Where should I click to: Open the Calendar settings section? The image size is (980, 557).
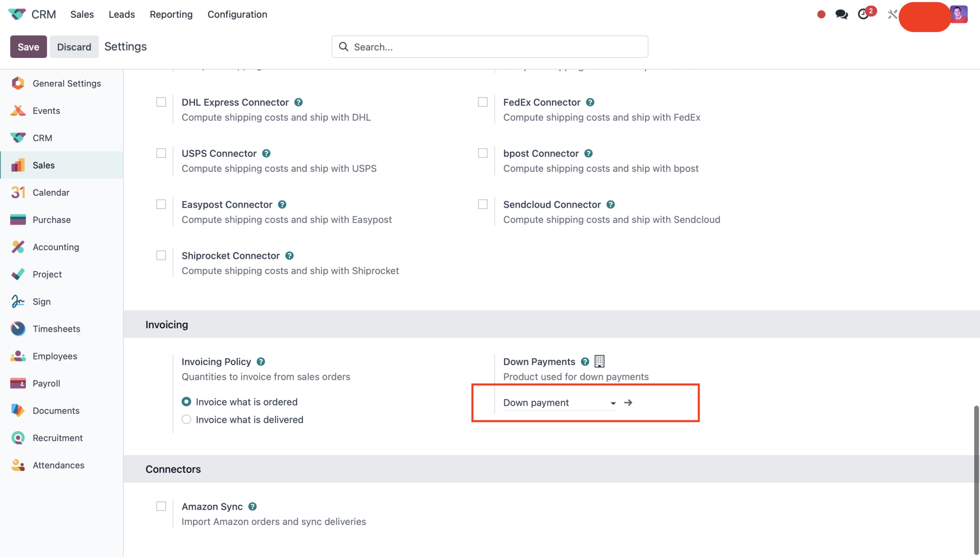[x=18, y=192]
